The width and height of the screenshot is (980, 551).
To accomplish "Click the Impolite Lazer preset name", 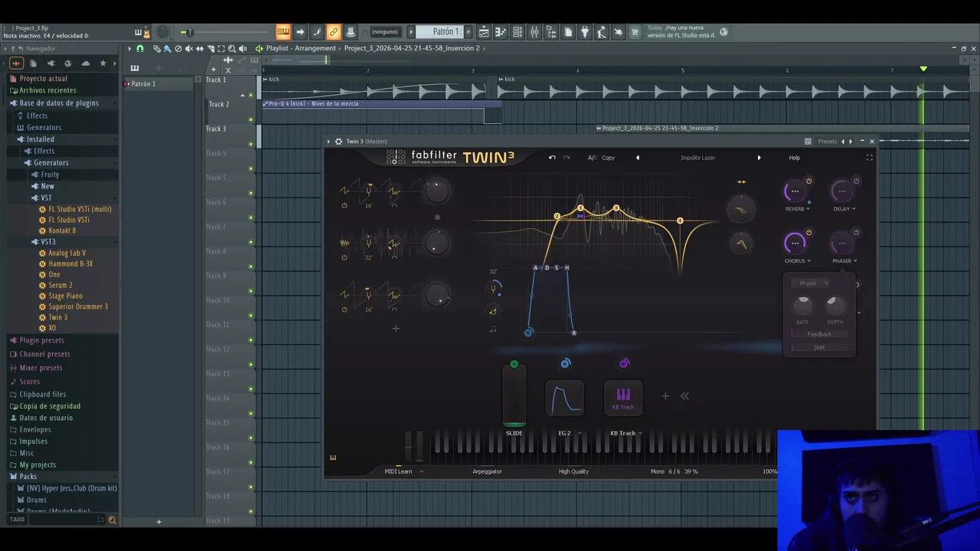I will tap(698, 158).
